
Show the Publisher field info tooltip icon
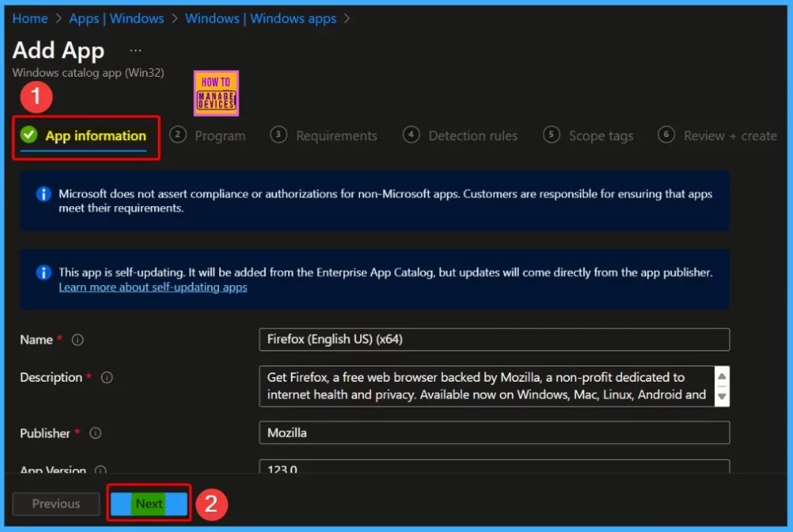point(95,434)
